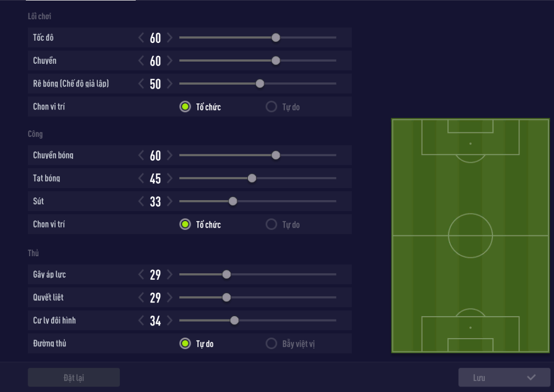
Task: Select Tự do for Chọn vị trí under Lối chơi
Action: pos(271,107)
